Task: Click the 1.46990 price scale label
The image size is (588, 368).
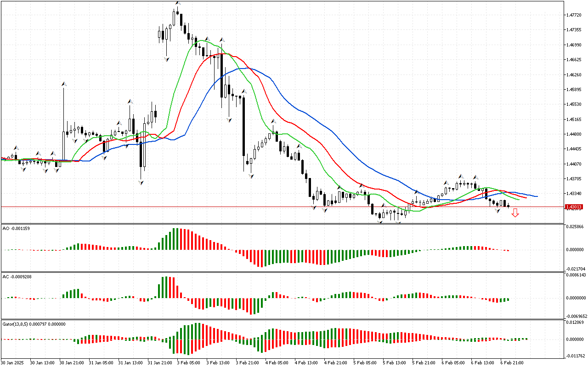Action: click(x=574, y=45)
